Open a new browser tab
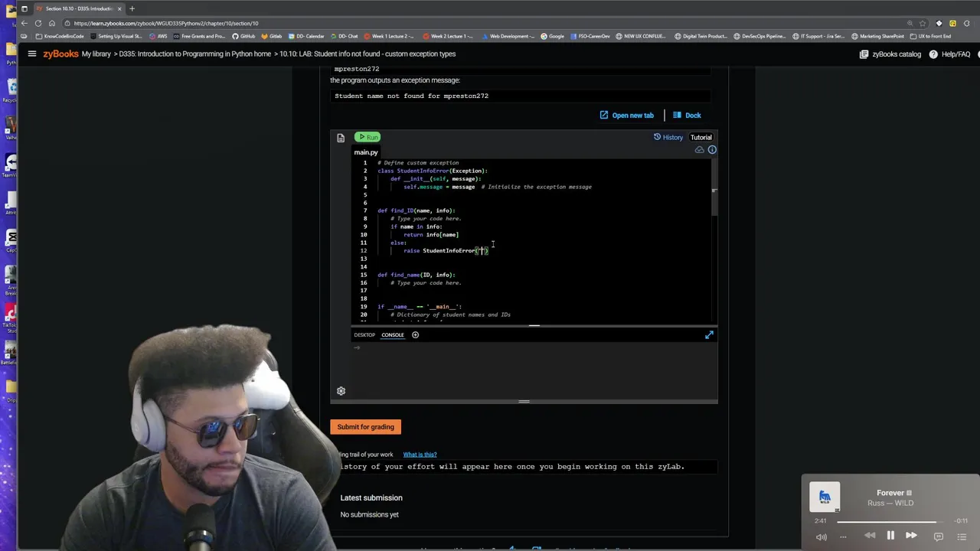The image size is (980, 551). coord(132,8)
